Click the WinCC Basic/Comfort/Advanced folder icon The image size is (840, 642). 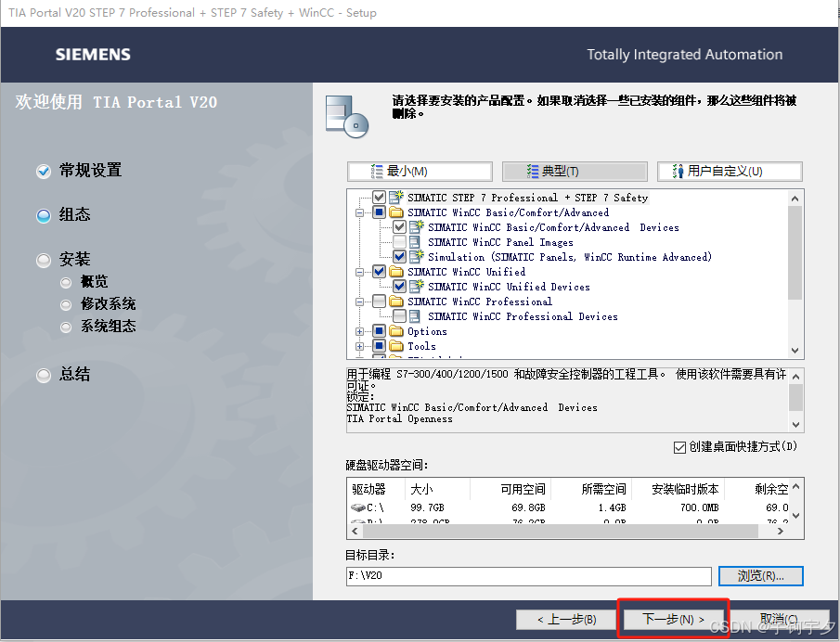(x=396, y=212)
